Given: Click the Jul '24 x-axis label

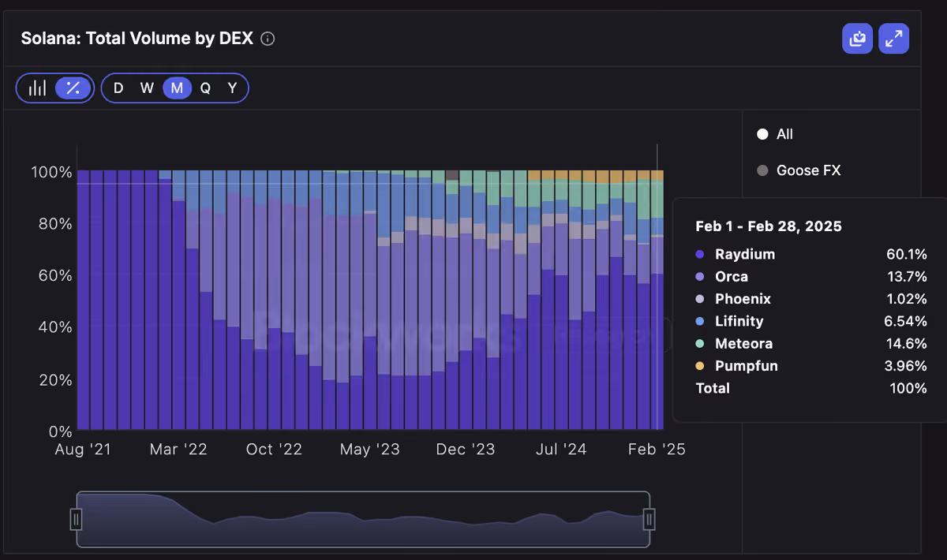Looking at the screenshot, I should 561,450.
